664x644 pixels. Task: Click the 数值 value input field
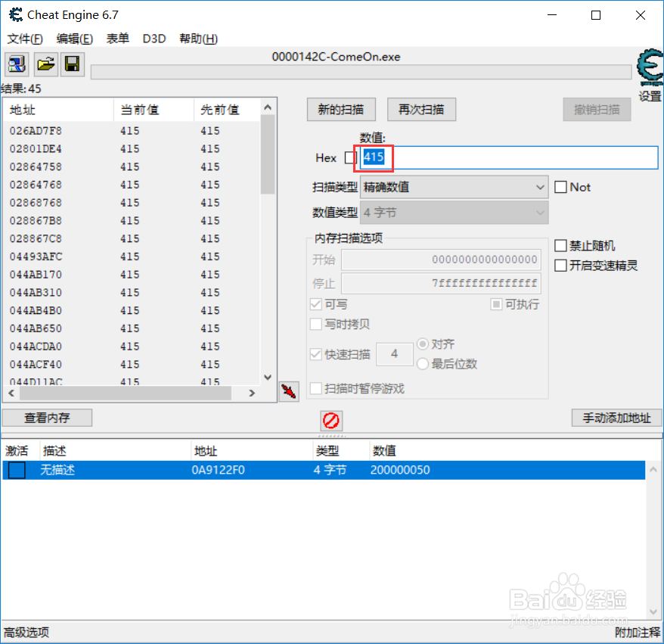pyautogui.click(x=510, y=157)
